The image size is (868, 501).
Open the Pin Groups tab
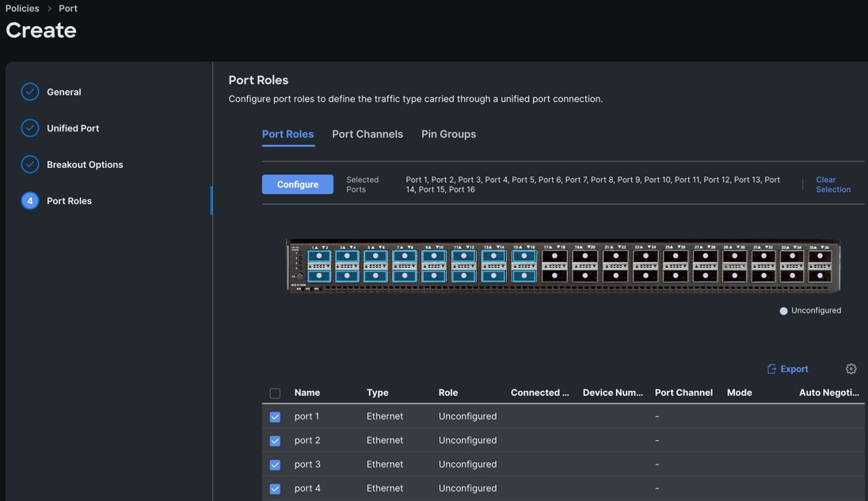coord(448,135)
